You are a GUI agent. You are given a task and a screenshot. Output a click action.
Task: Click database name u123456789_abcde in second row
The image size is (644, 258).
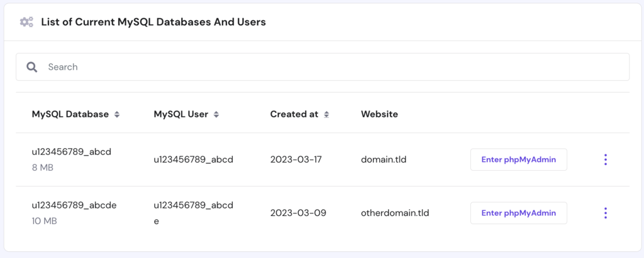tap(74, 205)
